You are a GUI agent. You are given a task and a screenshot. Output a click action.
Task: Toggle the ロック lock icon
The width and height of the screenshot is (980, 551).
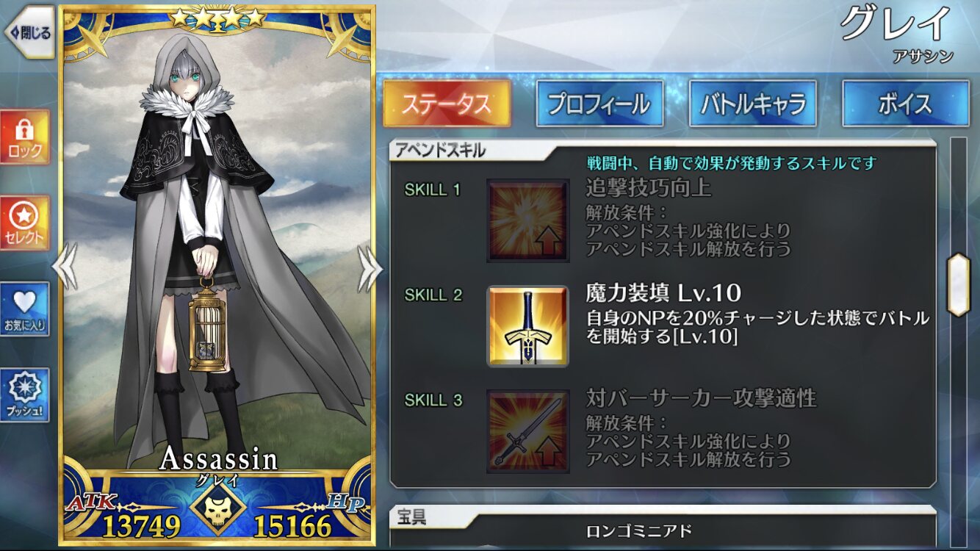tap(25, 137)
